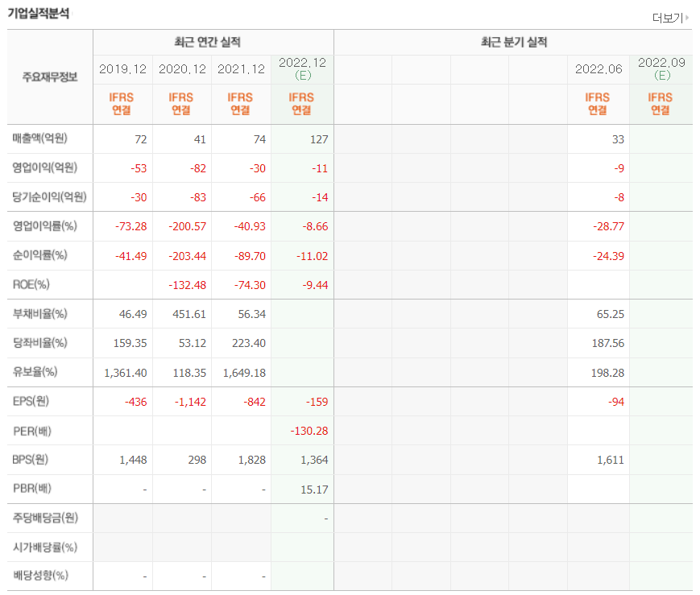Viewport: 700px width, 595px height.
Task: Select the 최근 연간 실적 header
Action: pyautogui.click(x=208, y=42)
